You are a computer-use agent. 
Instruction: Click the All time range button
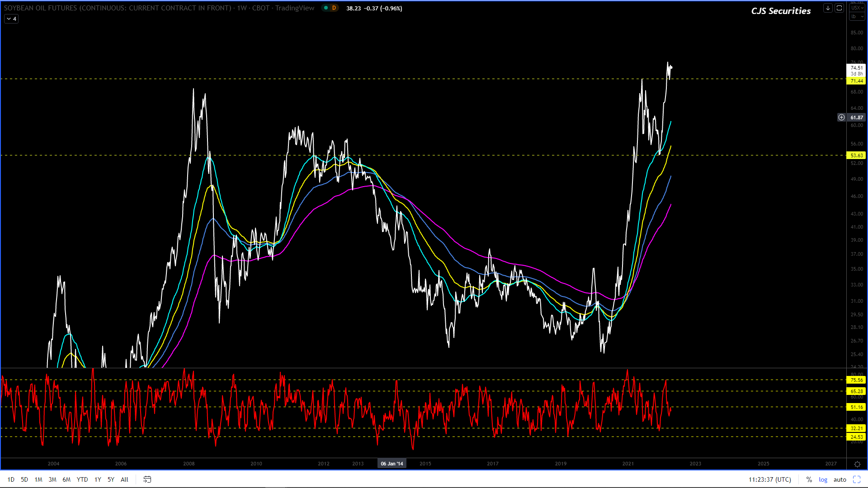[x=124, y=479]
